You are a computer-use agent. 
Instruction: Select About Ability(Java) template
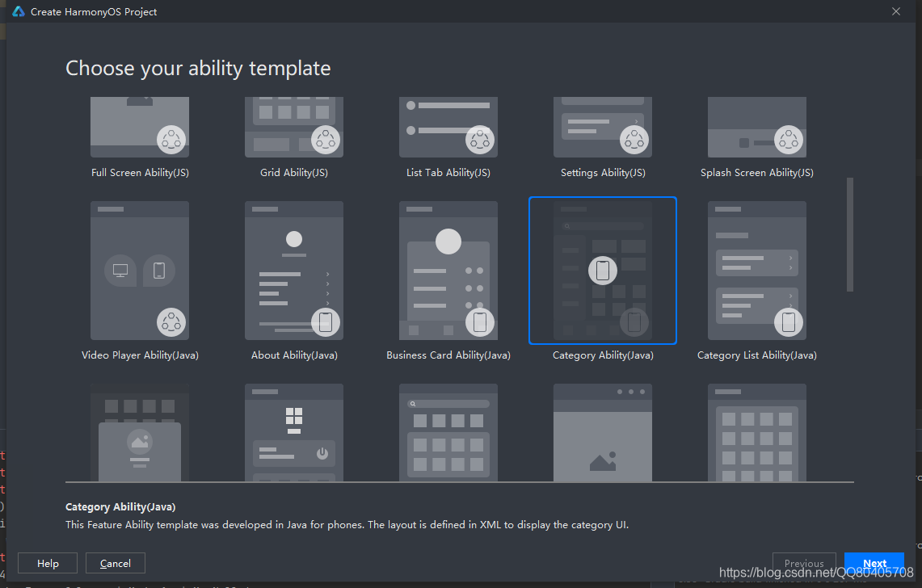[x=294, y=271]
